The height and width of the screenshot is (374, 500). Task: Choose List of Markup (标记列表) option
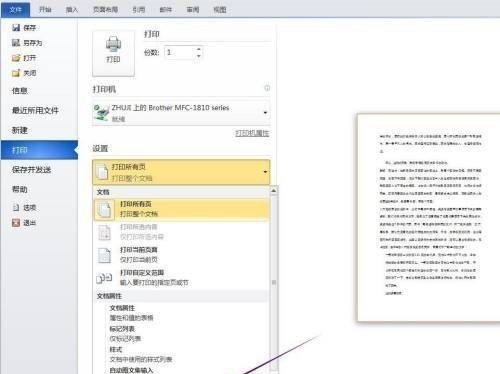(x=181, y=334)
